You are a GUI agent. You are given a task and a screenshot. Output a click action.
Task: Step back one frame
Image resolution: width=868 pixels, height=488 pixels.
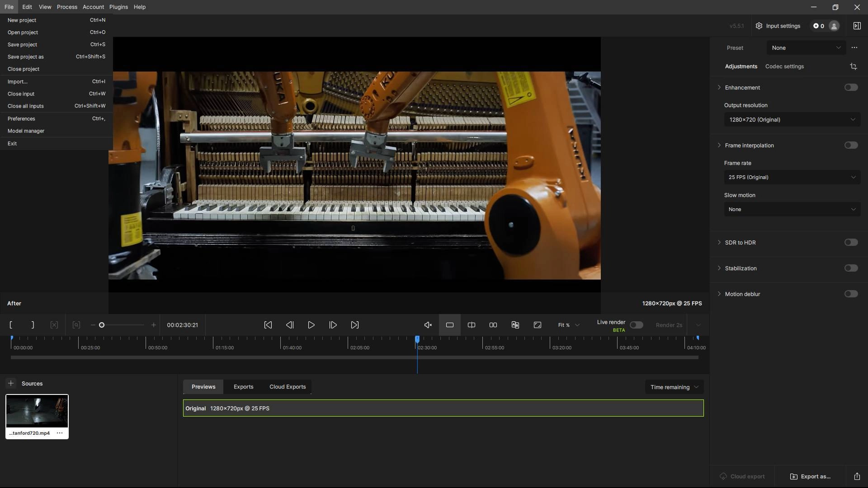click(x=290, y=325)
